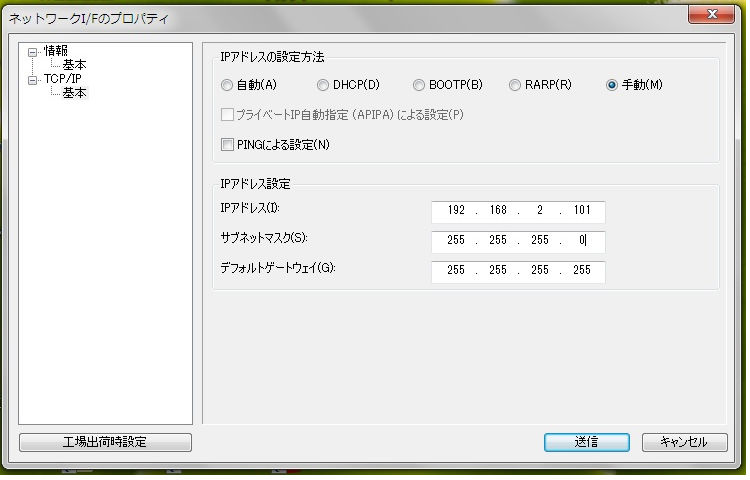The image size is (750, 480).
Task: Click IP address last octet 101
Action: (582, 210)
